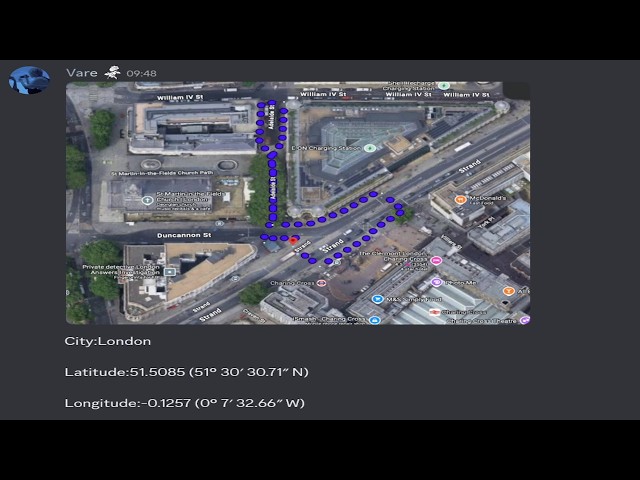Image resolution: width=640 pixels, height=480 pixels.
Task: Click the blue Kimash Charing Cross pin
Action: click(x=374, y=320)
